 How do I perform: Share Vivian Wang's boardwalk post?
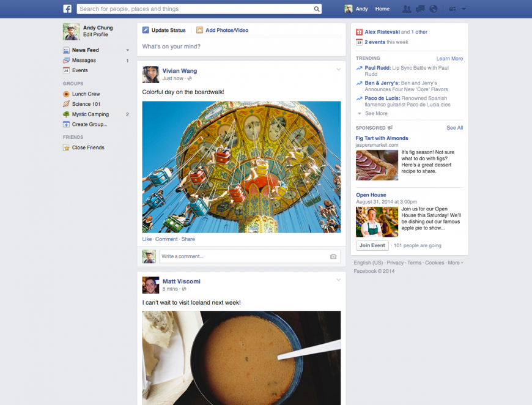188,239
